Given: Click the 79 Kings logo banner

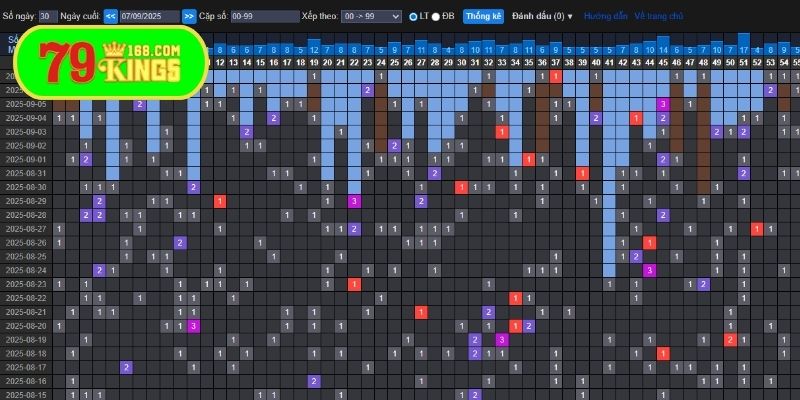Looking at the screenshot, I should (x=111, y=62).
